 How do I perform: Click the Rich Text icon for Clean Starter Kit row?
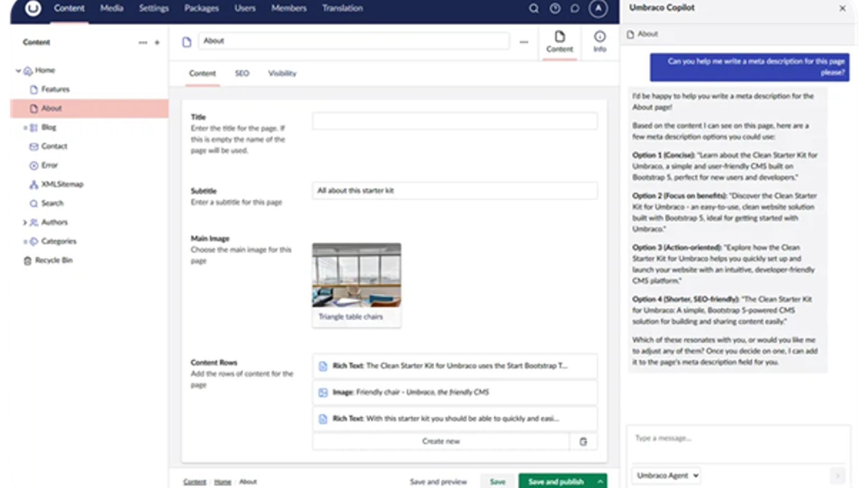click(x=323, y=366)
